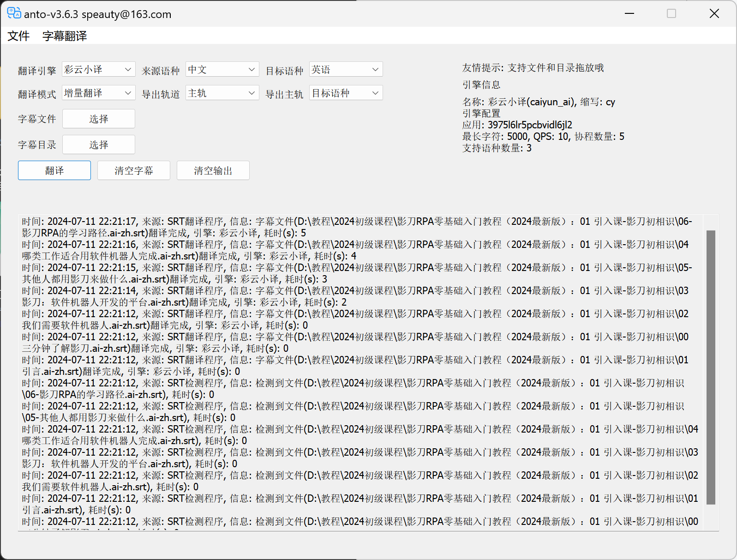Open the 翻译模式 dropdown showing 增量翻译
This screenshot has width=737, height=560.
pyautogui.click(x=99, y=93)
